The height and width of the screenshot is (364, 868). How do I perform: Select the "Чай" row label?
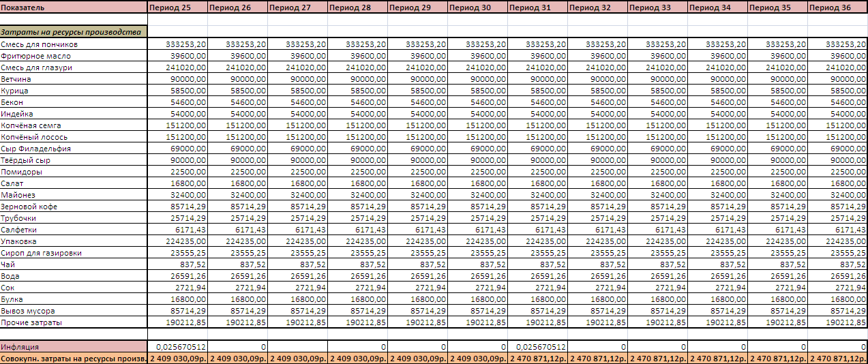pos(74,264)
